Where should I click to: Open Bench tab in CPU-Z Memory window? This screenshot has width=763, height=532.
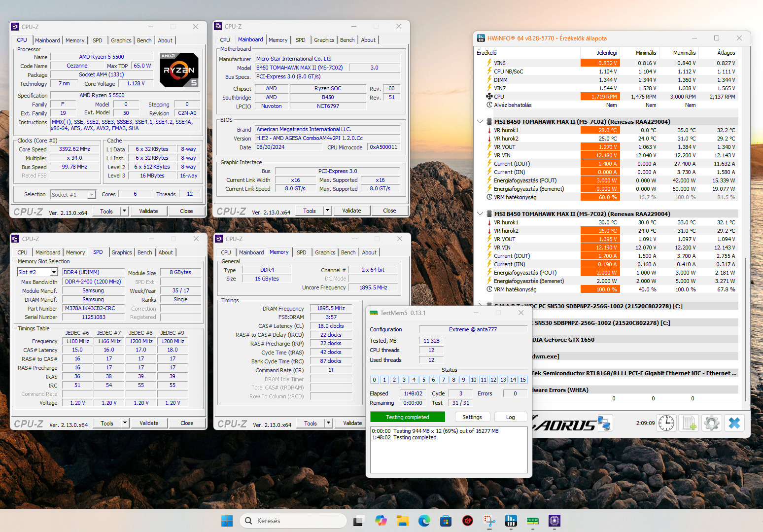[x=348, y=252]
